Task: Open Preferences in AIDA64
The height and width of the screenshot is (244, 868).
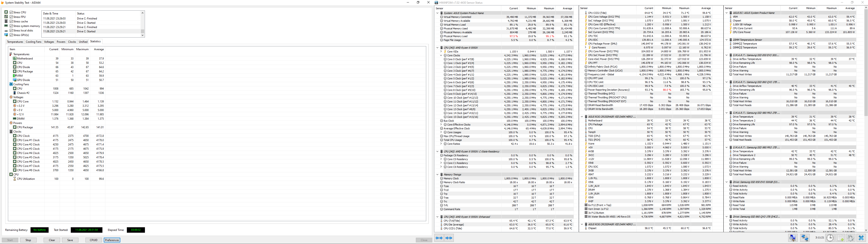Action: (x=112, y=240)
